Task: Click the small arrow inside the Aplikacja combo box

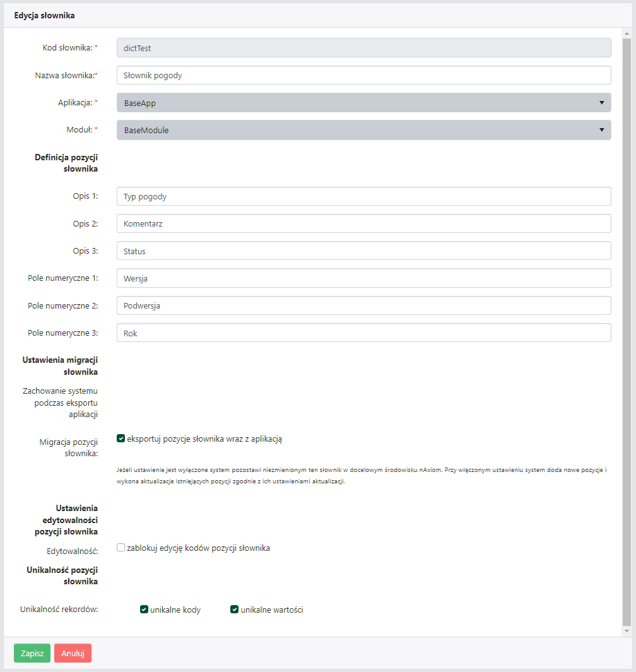Action: coord(601,103)
